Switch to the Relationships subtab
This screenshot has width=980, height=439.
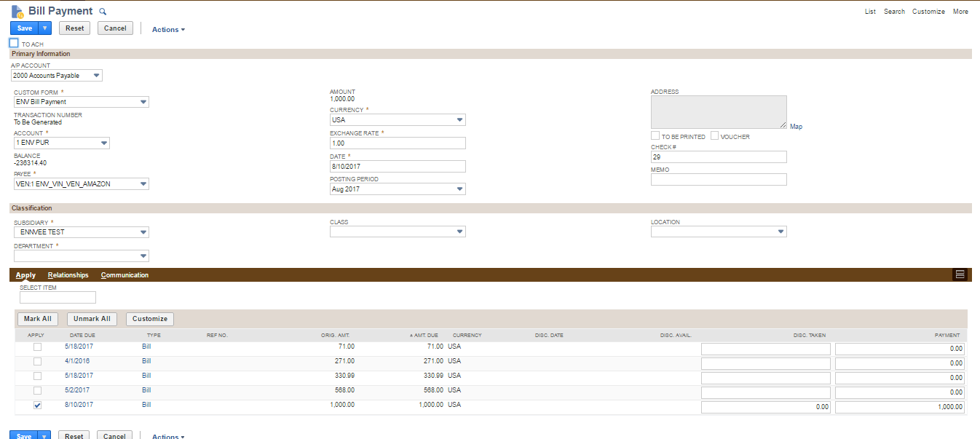pos(68,274)
